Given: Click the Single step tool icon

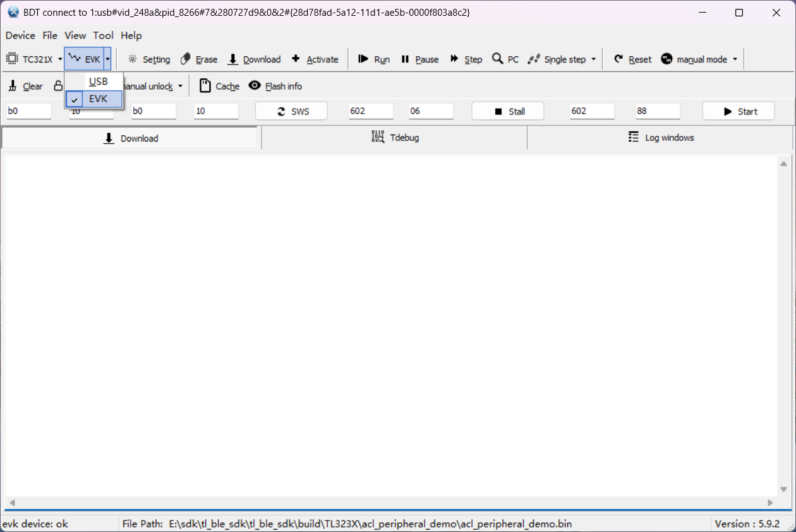Looking at the screenshot, I should 534,59.
